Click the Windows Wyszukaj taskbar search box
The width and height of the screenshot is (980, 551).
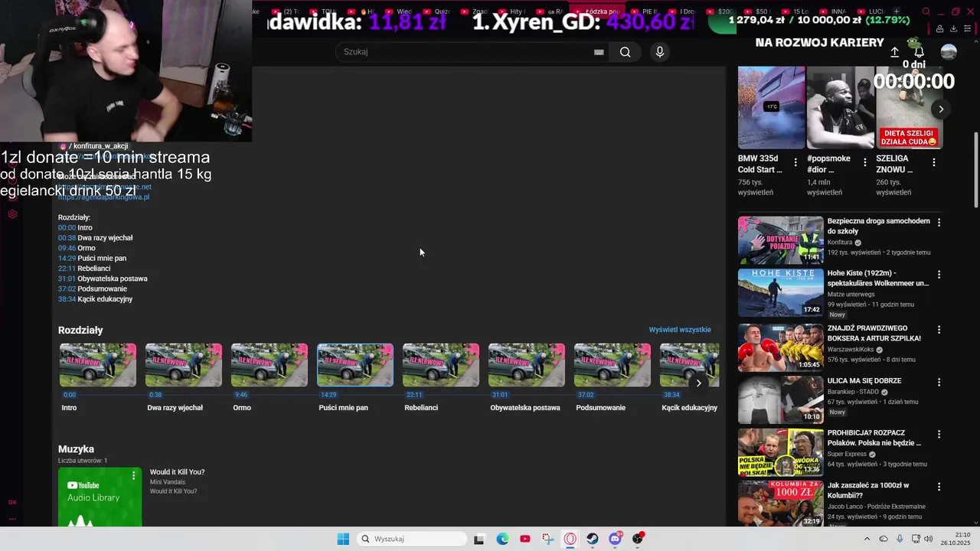(x=413, y=539)
